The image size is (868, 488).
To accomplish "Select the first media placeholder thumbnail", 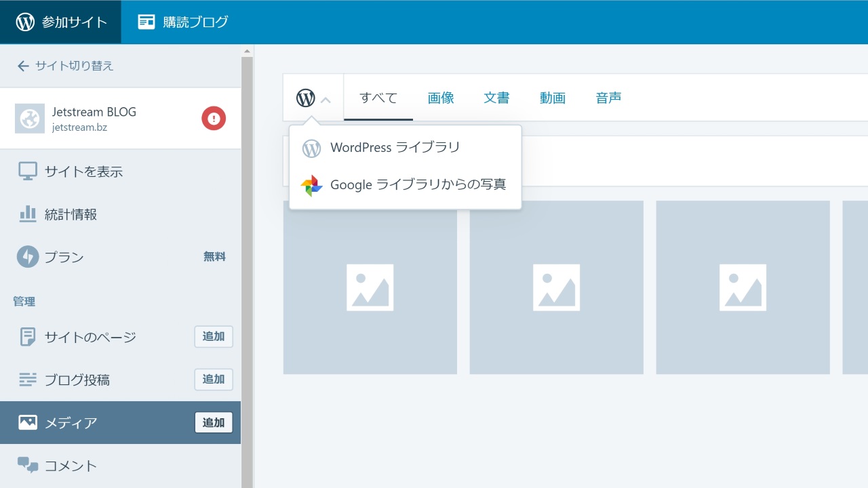I will [x=370, y=287].
